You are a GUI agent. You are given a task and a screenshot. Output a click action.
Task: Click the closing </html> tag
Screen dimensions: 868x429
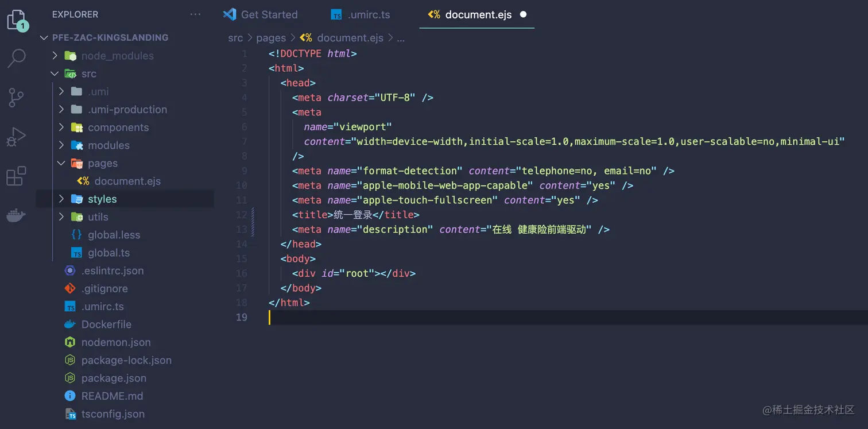289,303
